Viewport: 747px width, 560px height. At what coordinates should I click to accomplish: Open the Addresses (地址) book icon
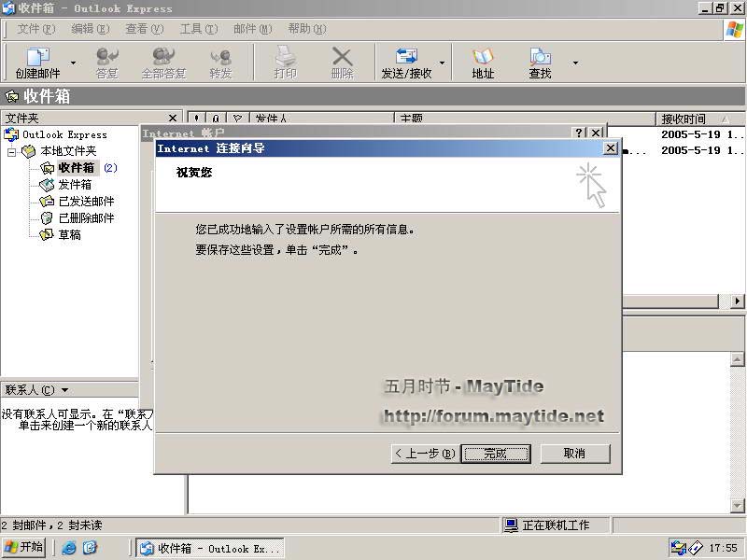(x=483, y=63)
